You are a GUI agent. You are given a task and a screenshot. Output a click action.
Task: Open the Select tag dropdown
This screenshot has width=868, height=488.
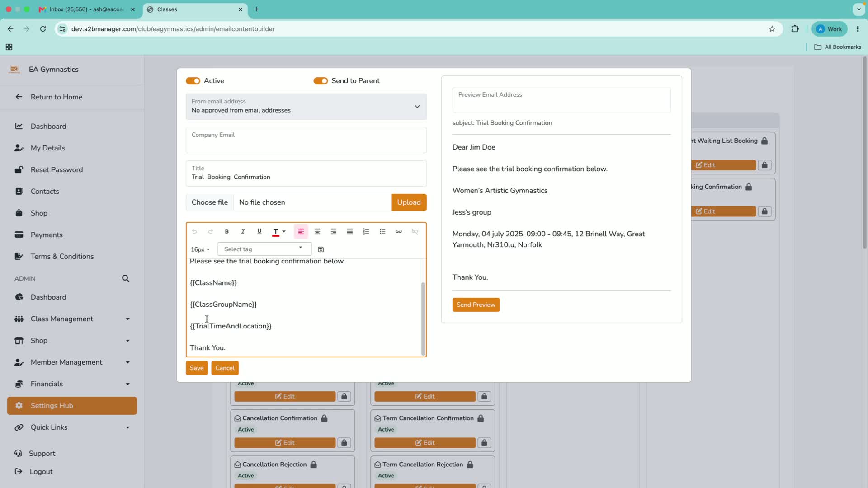264,249
